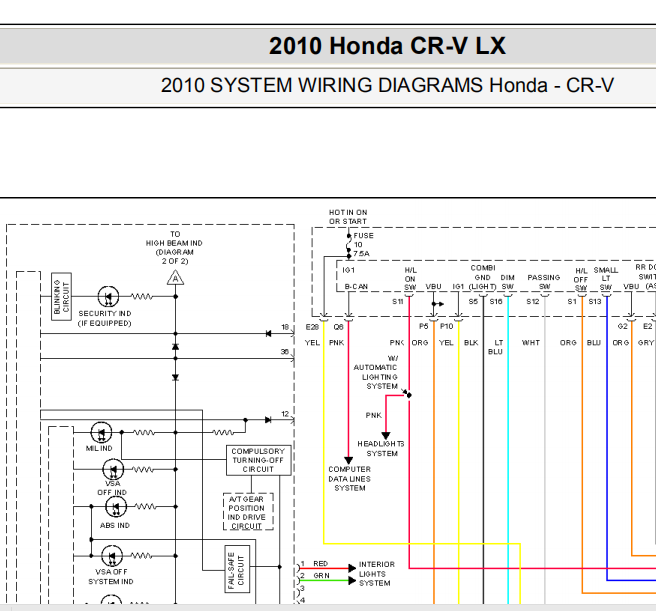The image size is (656, 611).
Task: Click connector pin "S13"
Action: (595, 302)
